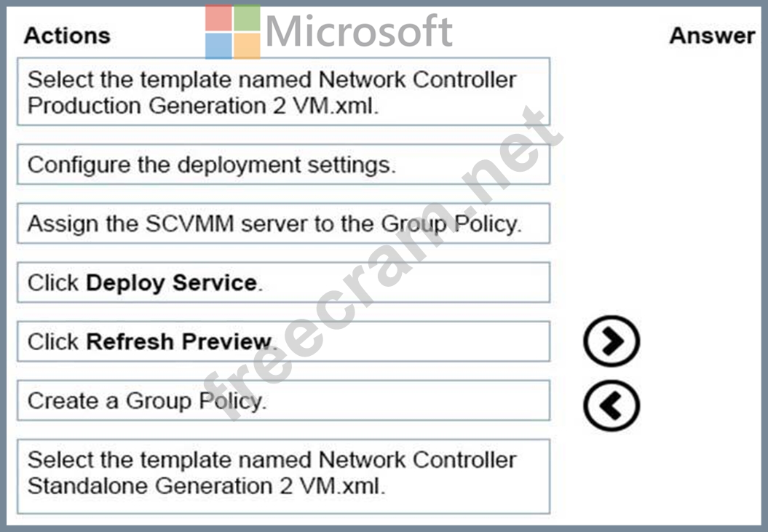The width and height of the screenshot is (768, 532).
Task: Click the words Group Policy in Create a Group Policy
Action: 195,401
